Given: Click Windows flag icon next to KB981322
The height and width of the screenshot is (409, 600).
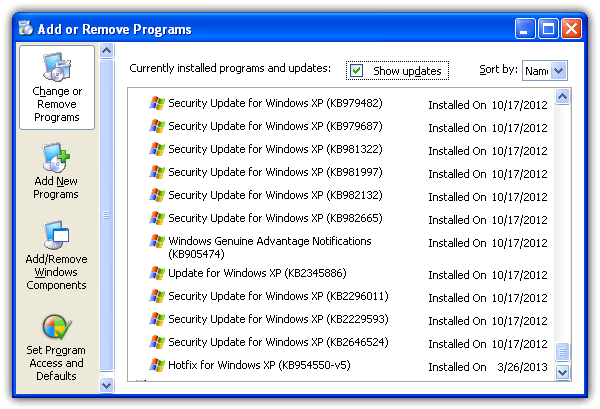Looking at the screenshot, I should tap(157, 149).
